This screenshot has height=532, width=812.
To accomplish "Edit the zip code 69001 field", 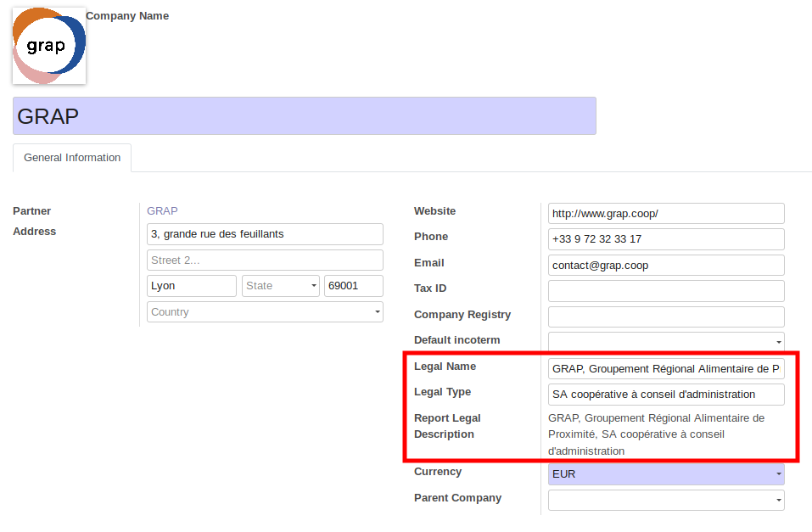I will (354, 286).
